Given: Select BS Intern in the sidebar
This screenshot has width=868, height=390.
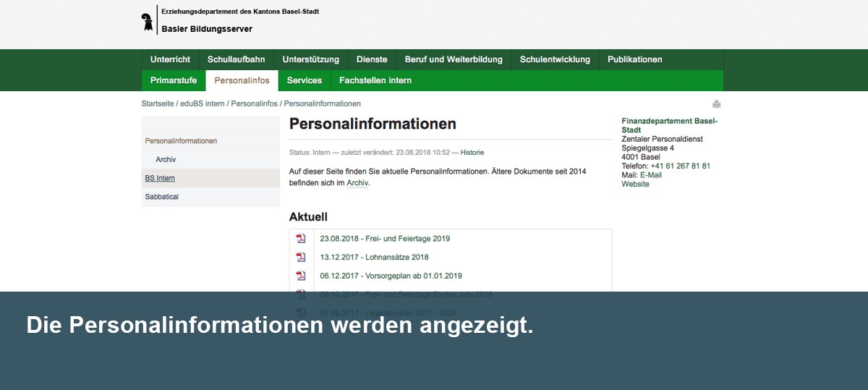Looking at the screenshot, I should 160,178.
